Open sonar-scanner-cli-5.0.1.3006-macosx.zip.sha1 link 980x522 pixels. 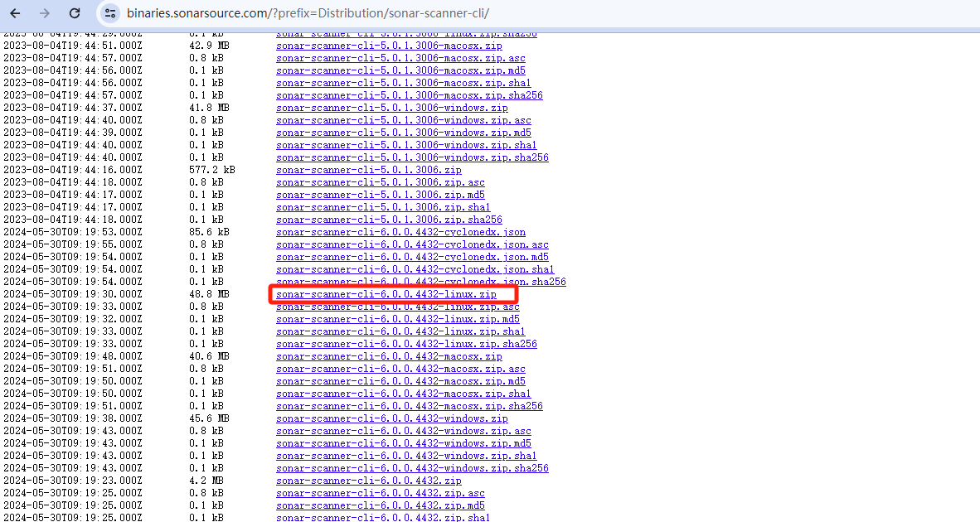pyautogui.click(x=403, y=83)
